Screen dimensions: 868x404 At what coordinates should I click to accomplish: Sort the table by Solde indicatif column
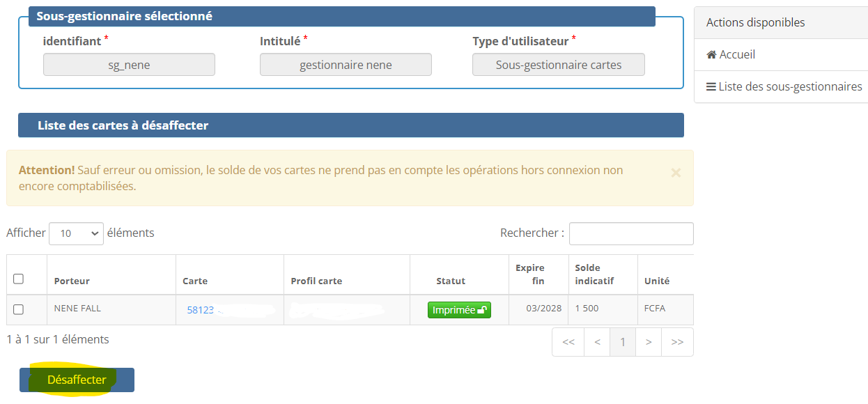587,274
